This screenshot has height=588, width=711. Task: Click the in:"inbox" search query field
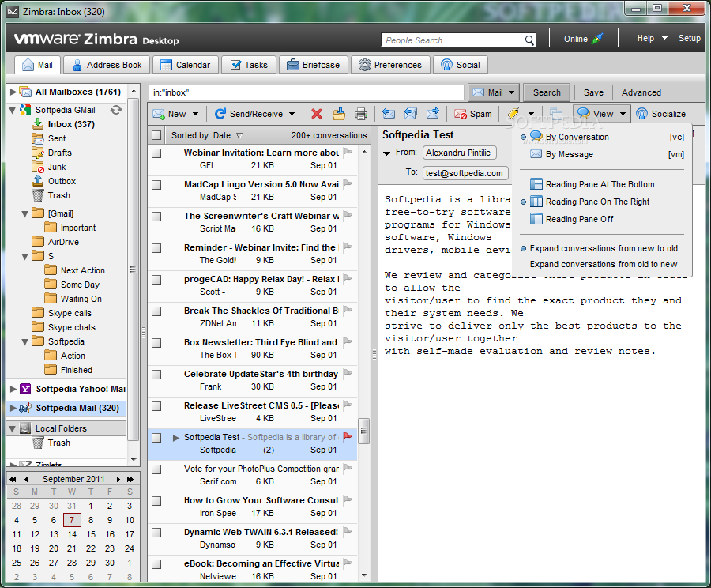click(306, 92)
